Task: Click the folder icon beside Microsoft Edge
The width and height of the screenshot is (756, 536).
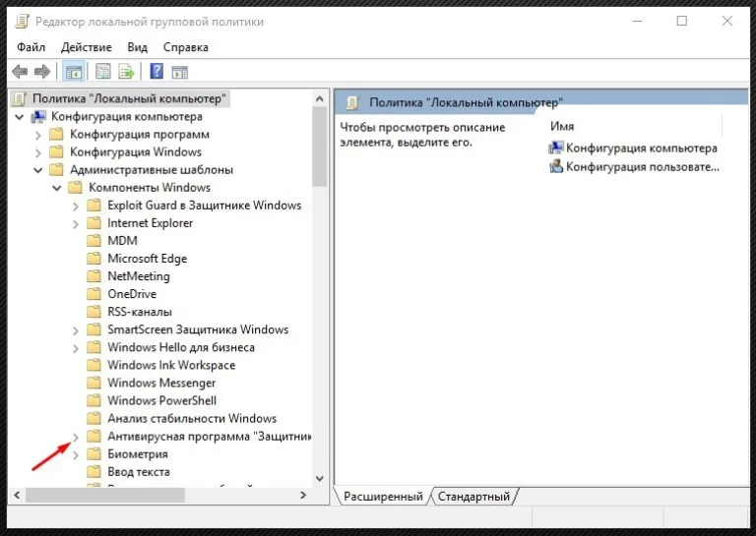Action: (x=94, y=258)
